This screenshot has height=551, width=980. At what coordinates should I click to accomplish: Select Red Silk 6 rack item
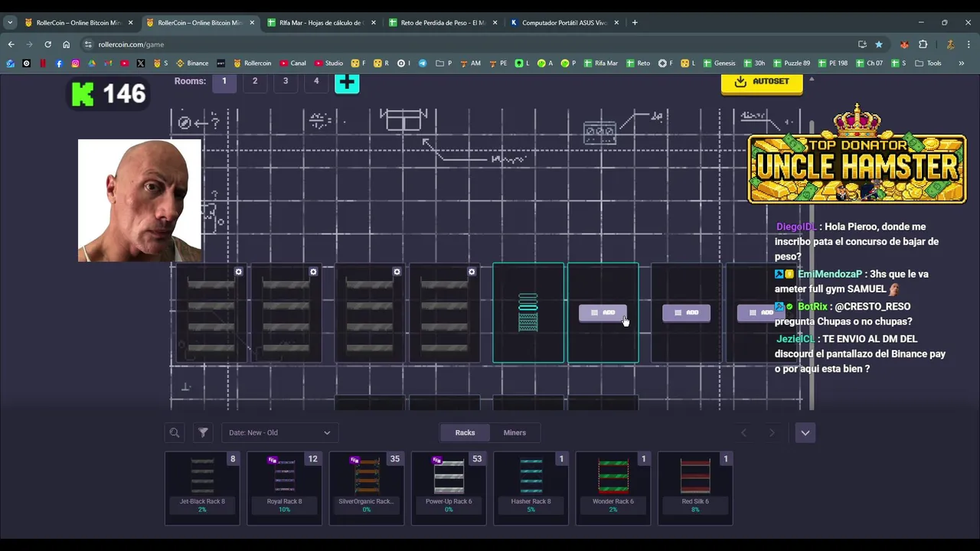pos(695,488)
